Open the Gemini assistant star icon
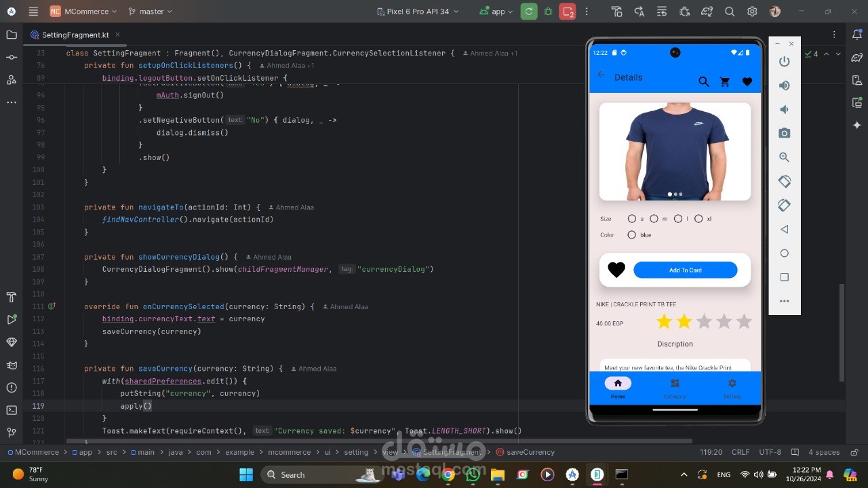The width and height of the screenshot is (868, 488). pyautogui.click(x=856, y=125)
